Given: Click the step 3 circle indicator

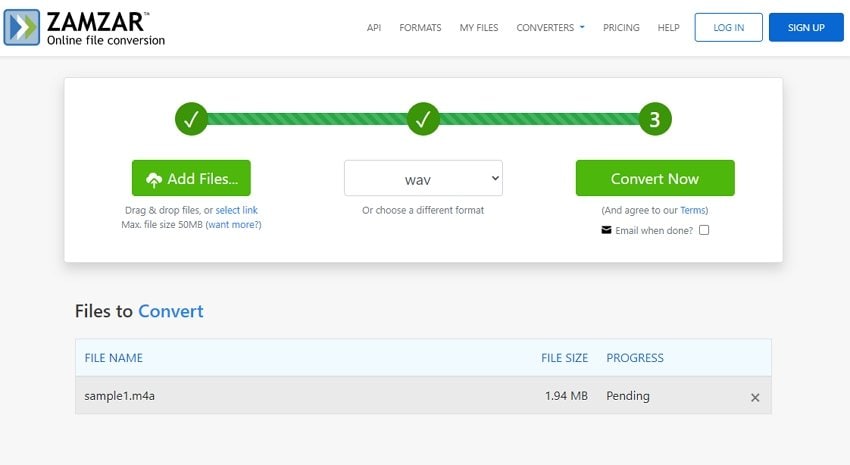Looking at the screenshot, I should coord(655,119).
